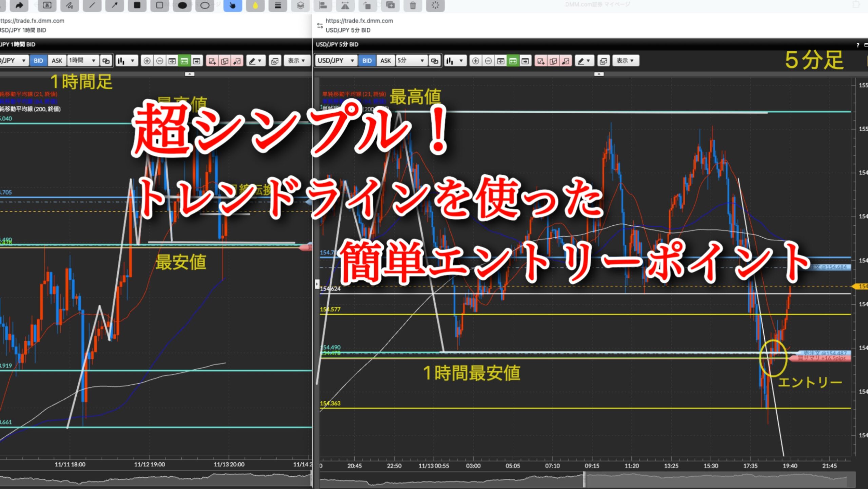868x489 pixels.
Task: Click the redo arrow in annotation bar
Action: pos(19,5)
